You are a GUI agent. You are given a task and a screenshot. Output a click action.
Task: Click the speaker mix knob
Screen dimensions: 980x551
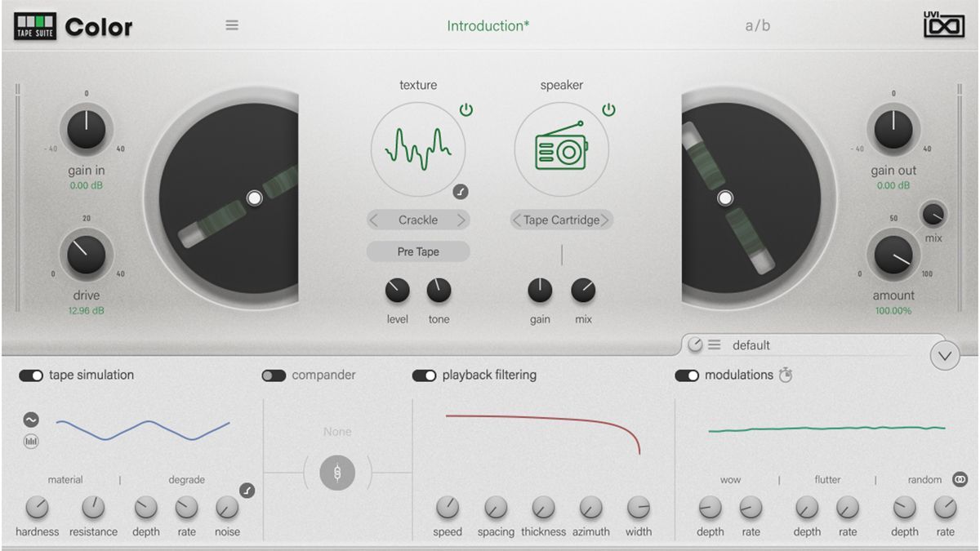tap(583, 290)
